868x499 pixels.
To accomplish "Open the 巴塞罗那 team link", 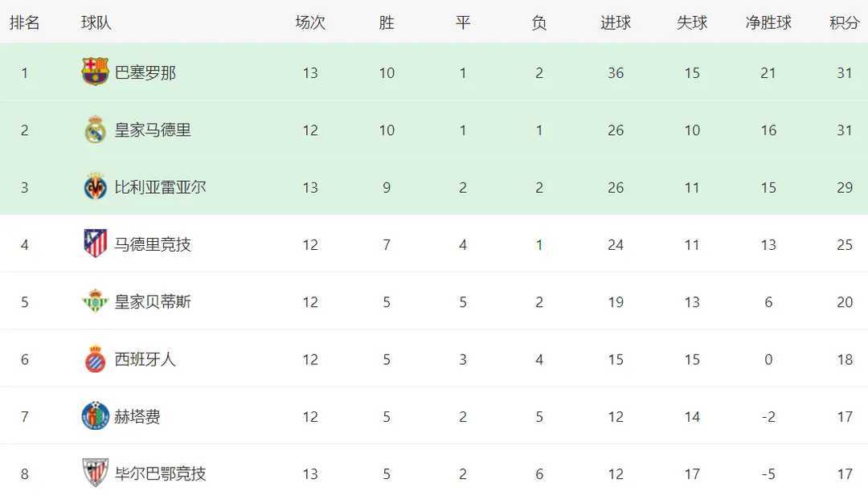I will (x=145, y=72).
